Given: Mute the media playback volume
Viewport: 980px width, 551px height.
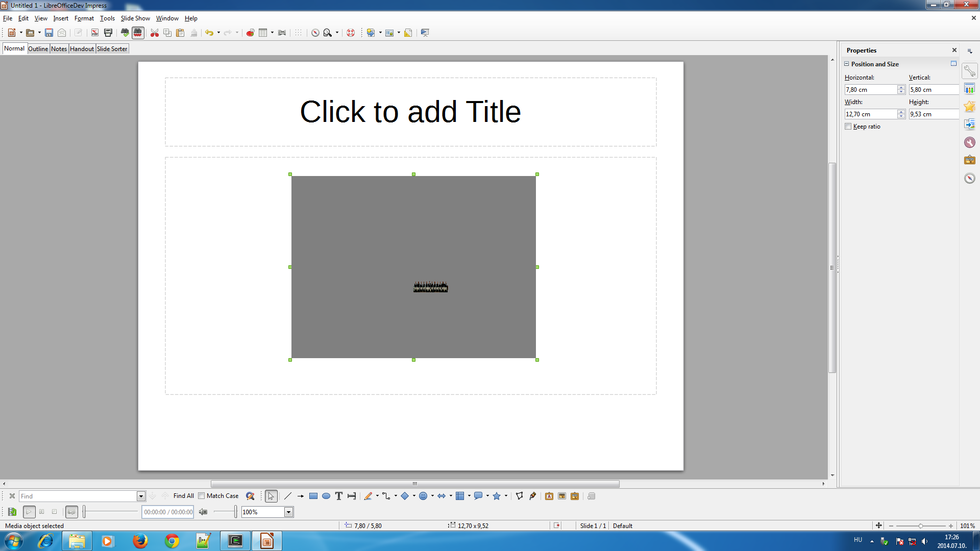Looking at the screenshot, I should [x=203, y=512].
